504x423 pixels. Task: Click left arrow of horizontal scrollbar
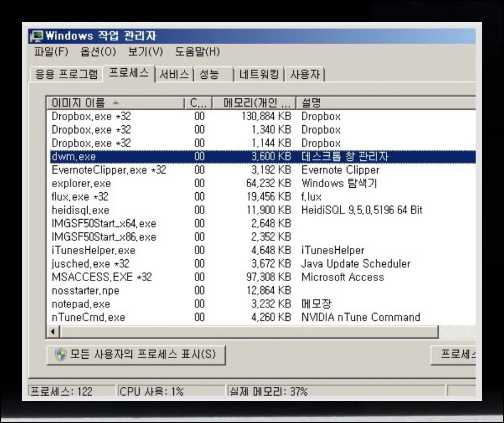pyautogui.click(x=54, y=332)
